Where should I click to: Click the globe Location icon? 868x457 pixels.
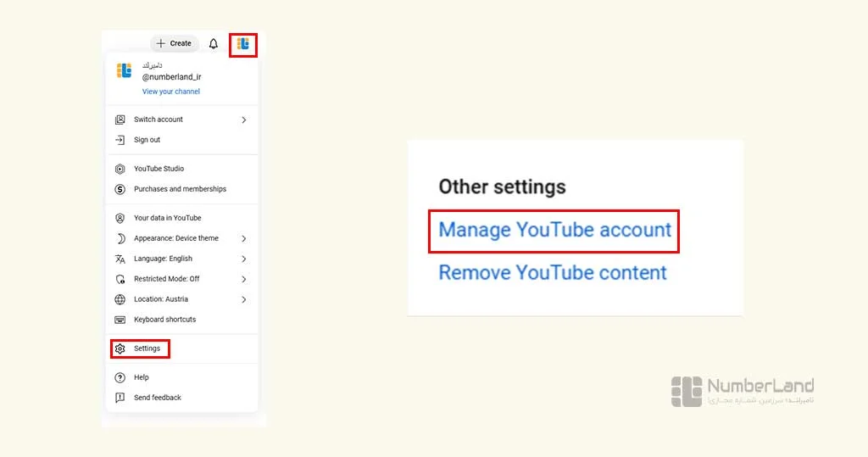coord(120,299)
